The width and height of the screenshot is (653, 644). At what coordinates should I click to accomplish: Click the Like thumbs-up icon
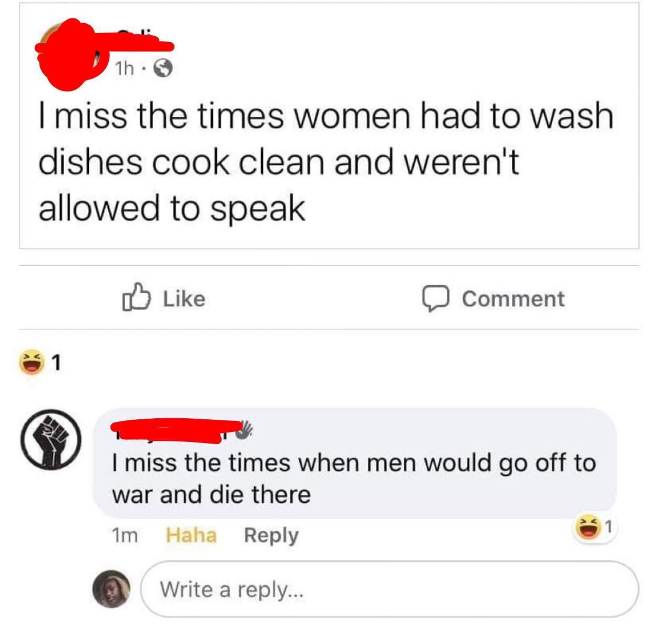pos(136,298)
